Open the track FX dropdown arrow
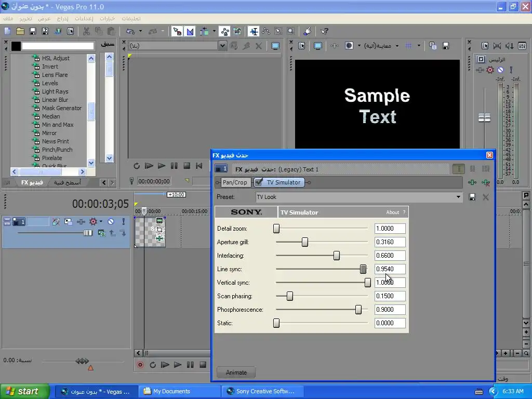 coord(101,221)
